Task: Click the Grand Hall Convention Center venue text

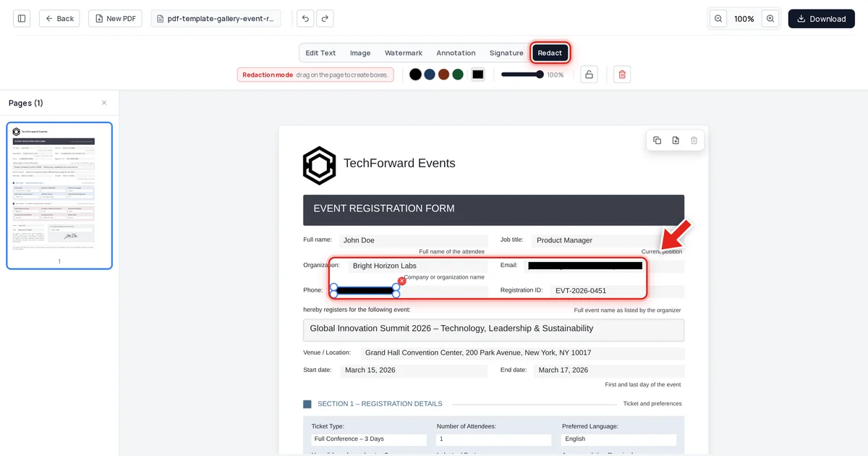Action: coord(478,352)
